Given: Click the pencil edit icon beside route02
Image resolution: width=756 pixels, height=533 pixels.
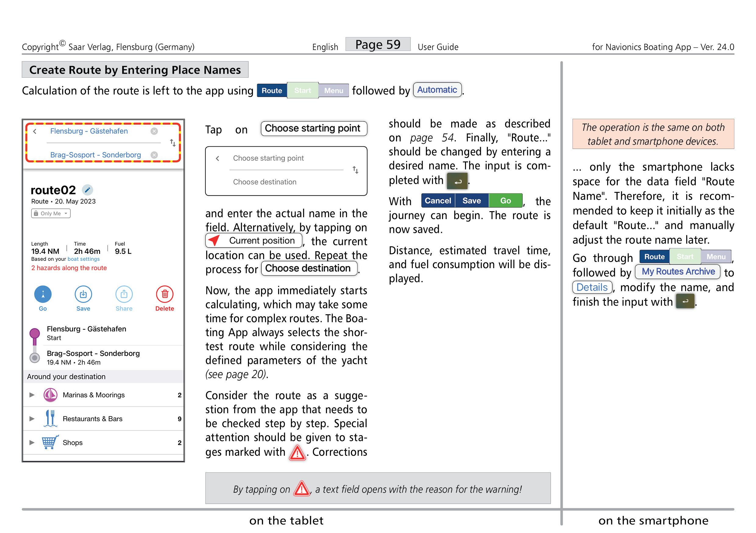Looking at the screenshot, I should tap(87, 190).
